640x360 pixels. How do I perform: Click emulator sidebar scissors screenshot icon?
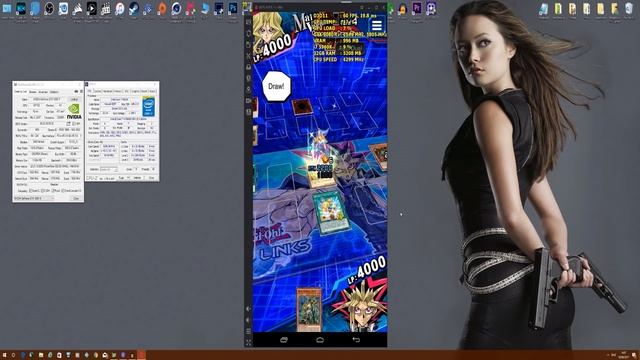[249, 56]
